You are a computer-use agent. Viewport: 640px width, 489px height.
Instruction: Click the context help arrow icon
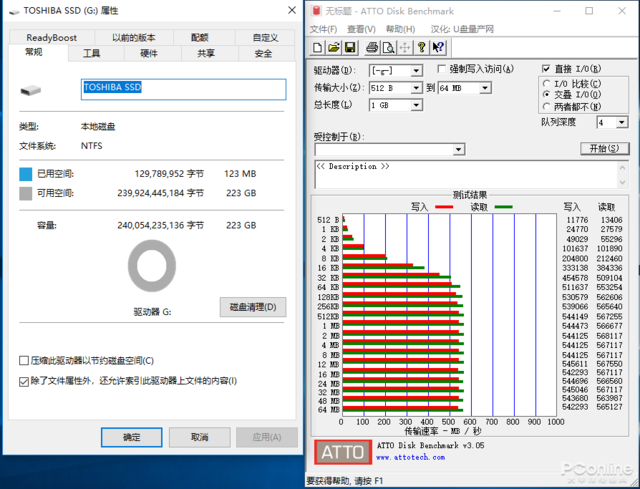(438, 48)
